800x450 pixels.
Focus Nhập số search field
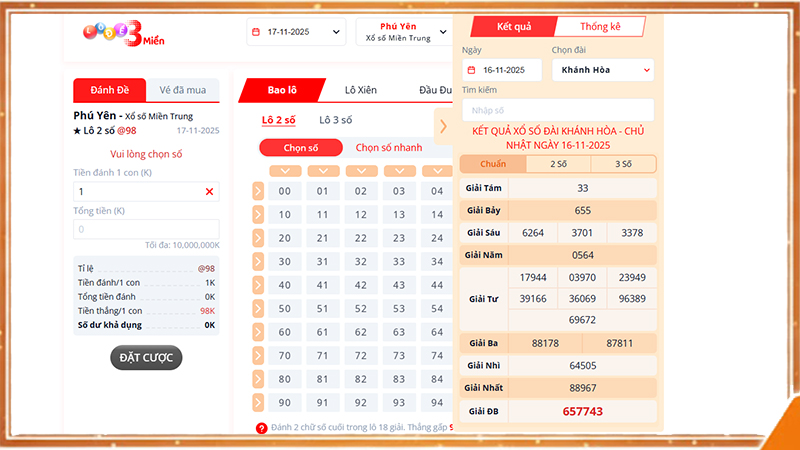[558, 111]
